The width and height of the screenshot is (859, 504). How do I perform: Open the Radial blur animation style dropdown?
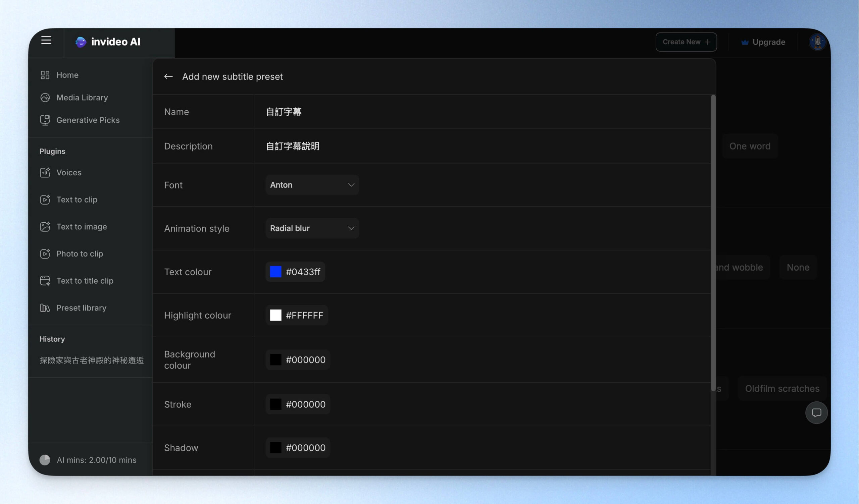[312, 228]
